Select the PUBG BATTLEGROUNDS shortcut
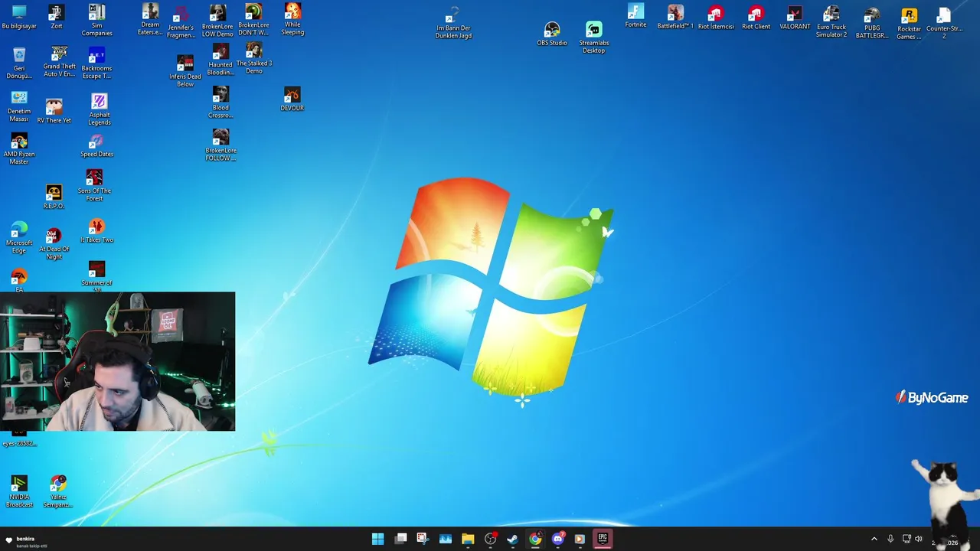Viewport: 980px width, 551px height. coord(872,23)
